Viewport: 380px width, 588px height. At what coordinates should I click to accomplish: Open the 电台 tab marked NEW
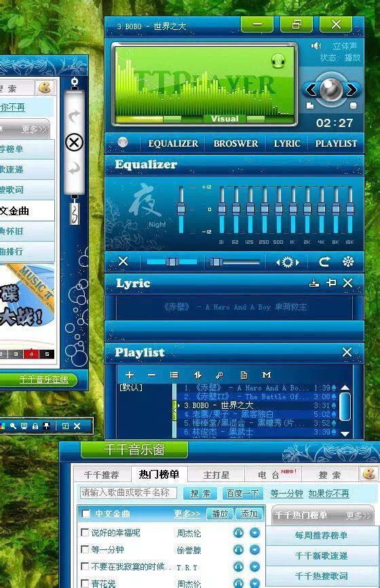tap(273, 475)
